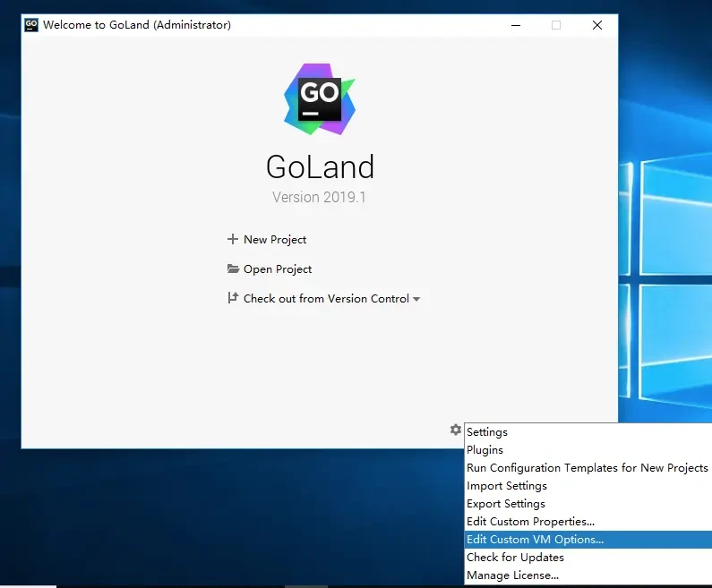Click the GoLand icon in the title bar
Screen dimensions: 712x588
(x=31, y=25)
